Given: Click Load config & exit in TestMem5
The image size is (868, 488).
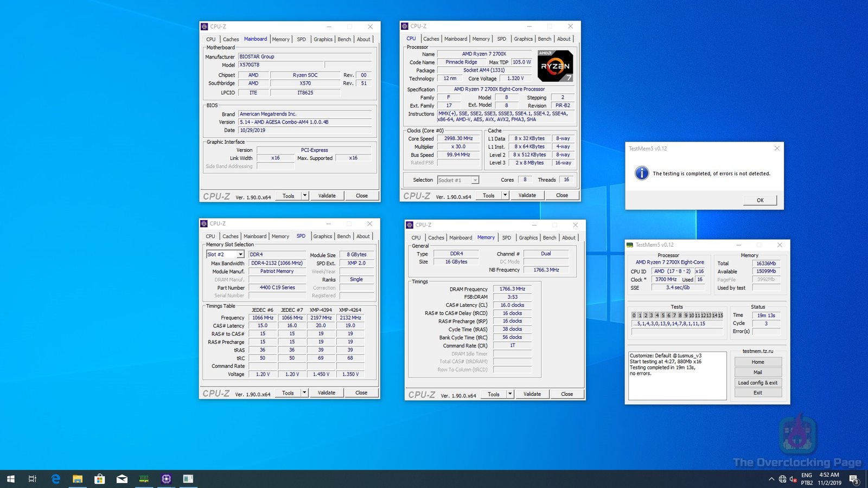Looking at the screenshot, I should [757, 383].
